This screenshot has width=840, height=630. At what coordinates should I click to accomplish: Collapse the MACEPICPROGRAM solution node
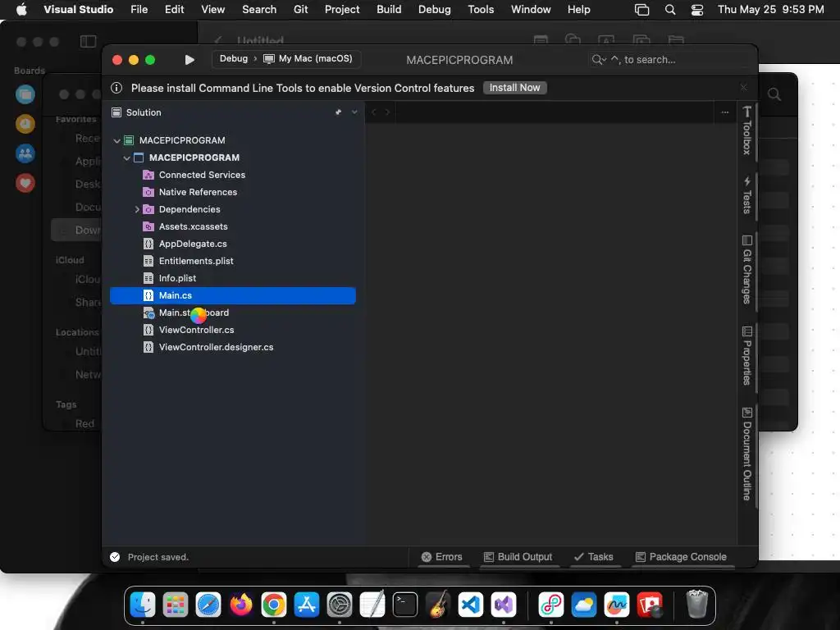[x=116, y=140]
